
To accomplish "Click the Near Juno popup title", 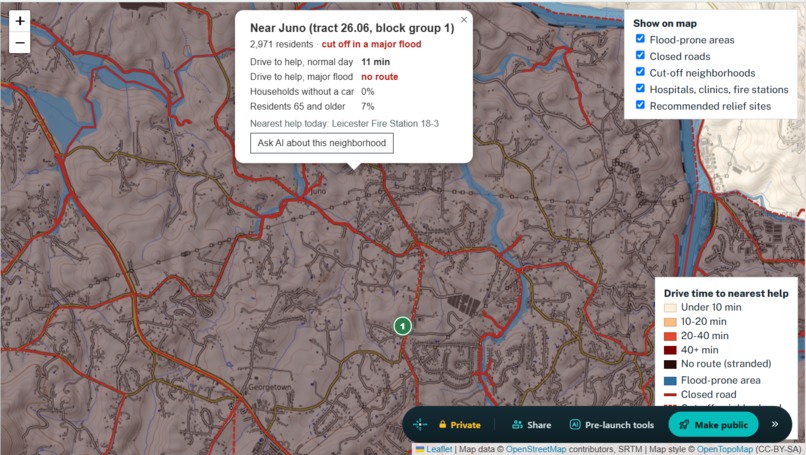I will 352,28.
